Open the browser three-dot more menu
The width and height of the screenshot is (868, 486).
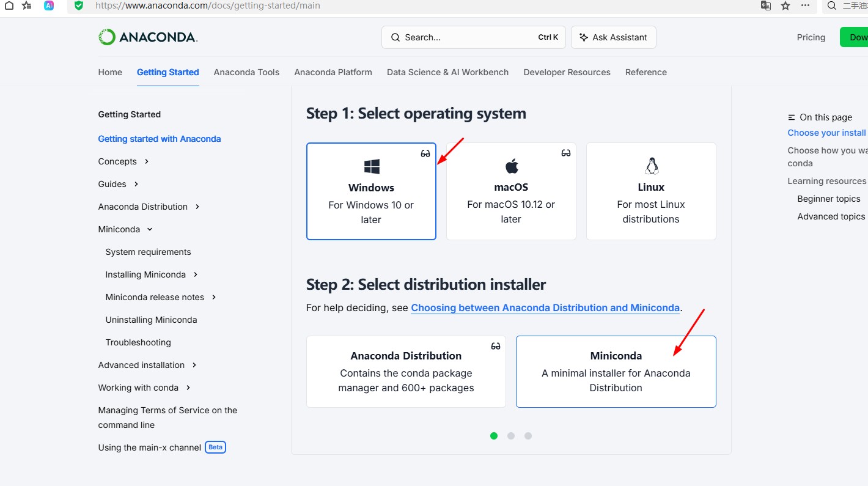coord(806,6)
